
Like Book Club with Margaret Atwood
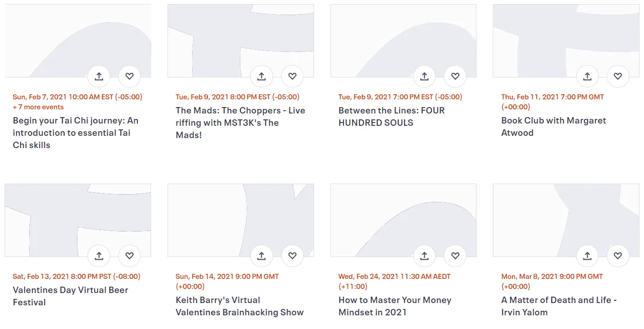coord(618,76)
